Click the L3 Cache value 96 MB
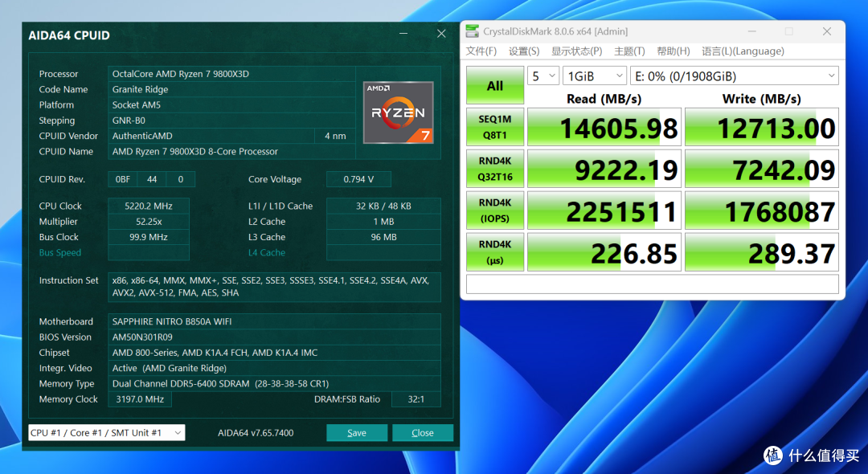Image resolution: width=868 pixels, height=474 pixels. pyautogui.click(x=383, y=237)
